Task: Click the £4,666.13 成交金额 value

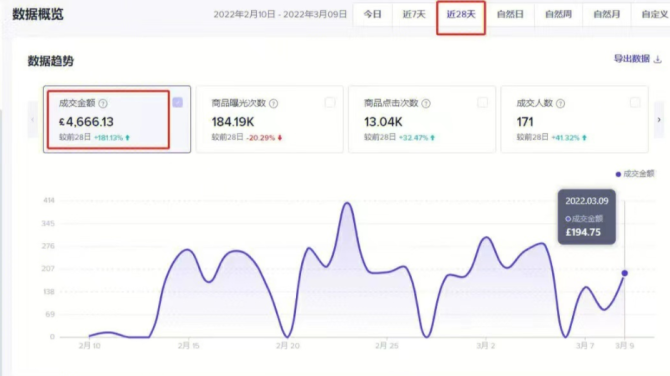Action: click(x=86, y=122)
